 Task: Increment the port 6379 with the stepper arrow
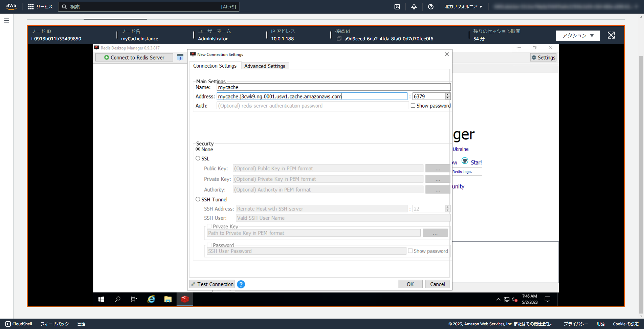pyautogui.click(x=447, y=95)
